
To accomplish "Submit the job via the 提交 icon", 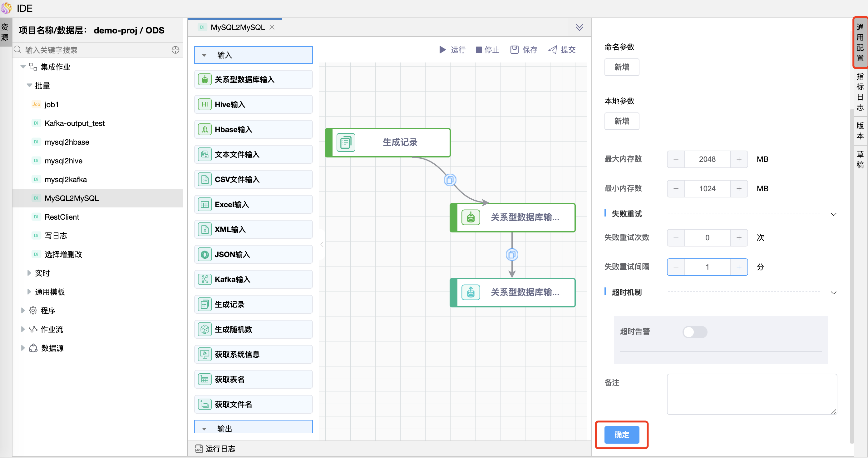I will (562, 50).
